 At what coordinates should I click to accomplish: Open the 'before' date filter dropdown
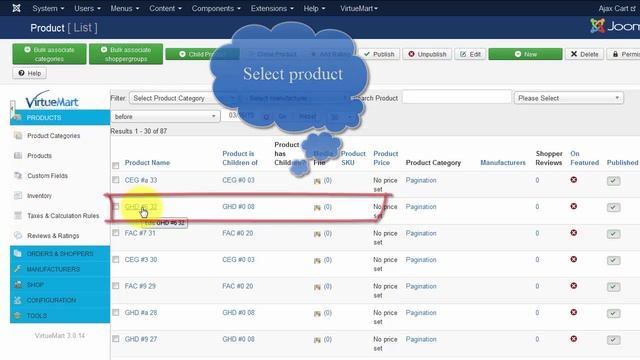click(x=165, y=117)
